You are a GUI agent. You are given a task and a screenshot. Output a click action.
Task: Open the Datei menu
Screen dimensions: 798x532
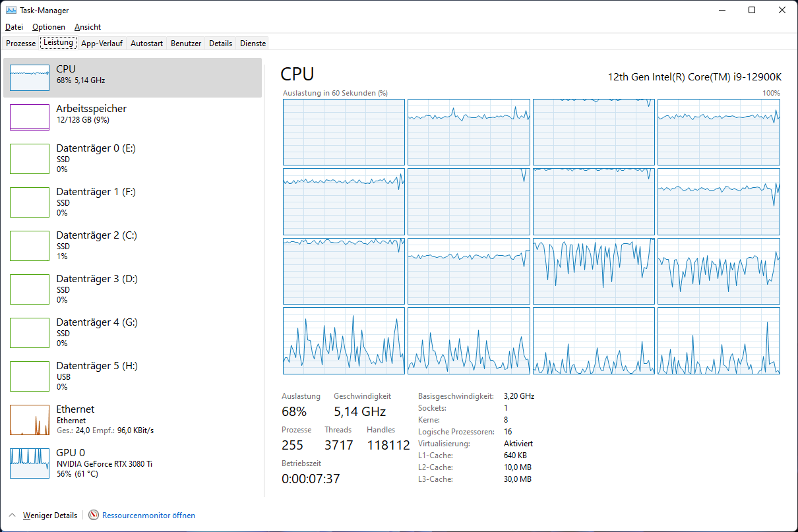point(14,27)
